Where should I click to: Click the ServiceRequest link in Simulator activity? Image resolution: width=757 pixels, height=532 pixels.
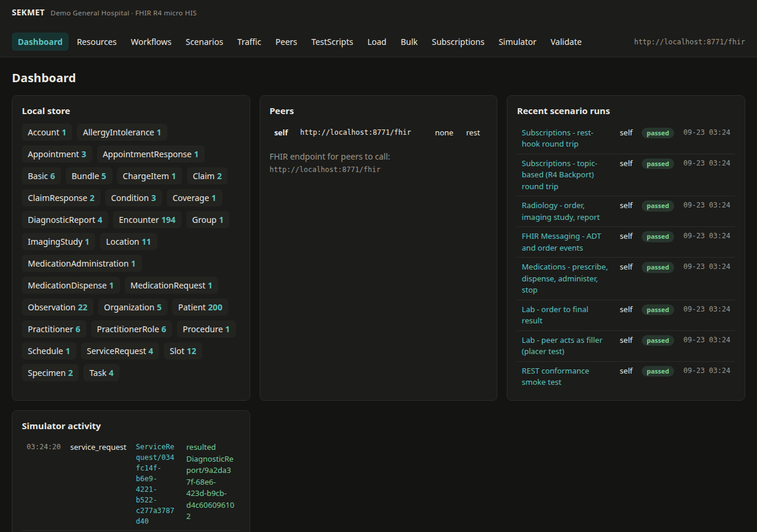[155, 484]
